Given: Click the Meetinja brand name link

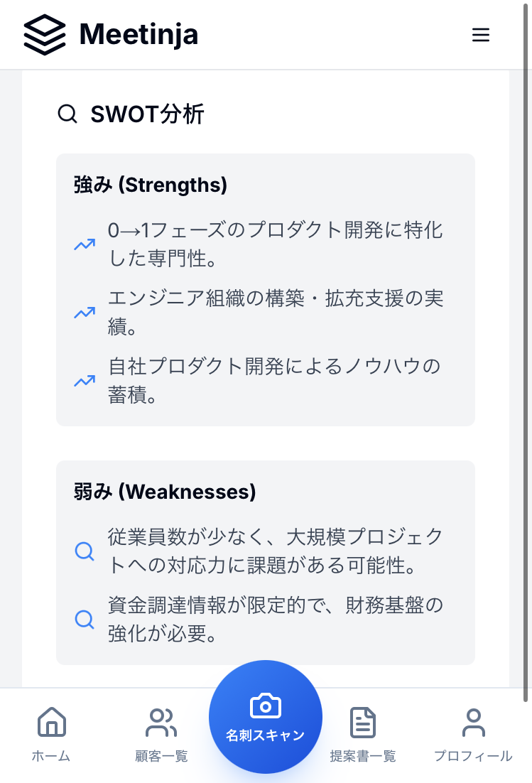Looking at the screenshot, I should click(x=139, y=35).
